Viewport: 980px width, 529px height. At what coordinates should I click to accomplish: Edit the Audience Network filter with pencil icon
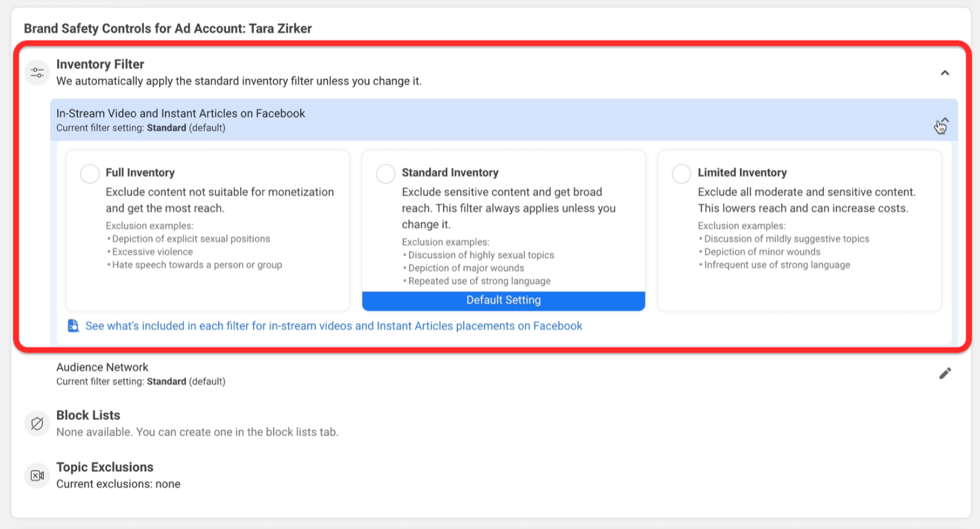(x=945, y=373)
